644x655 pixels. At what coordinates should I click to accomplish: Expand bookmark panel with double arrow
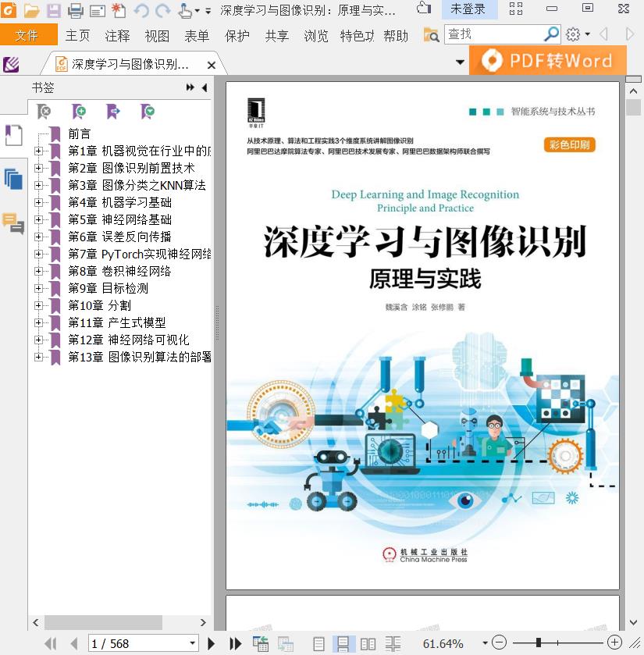[190, 87]
